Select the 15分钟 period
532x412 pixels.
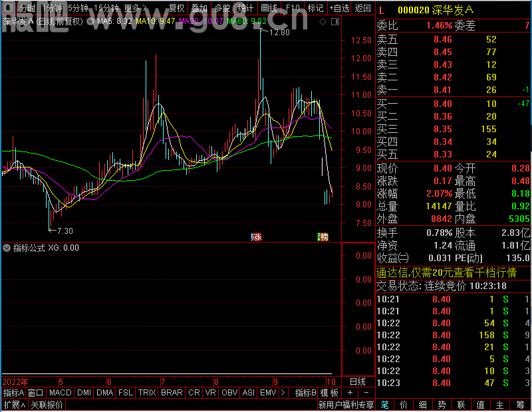tap(106, 8)
